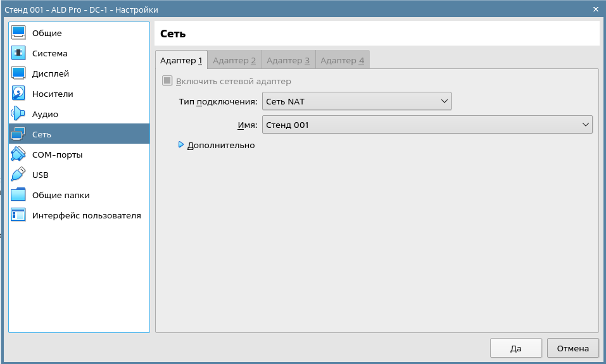Click the COM-порты connector icon

[x=18, y=154]
